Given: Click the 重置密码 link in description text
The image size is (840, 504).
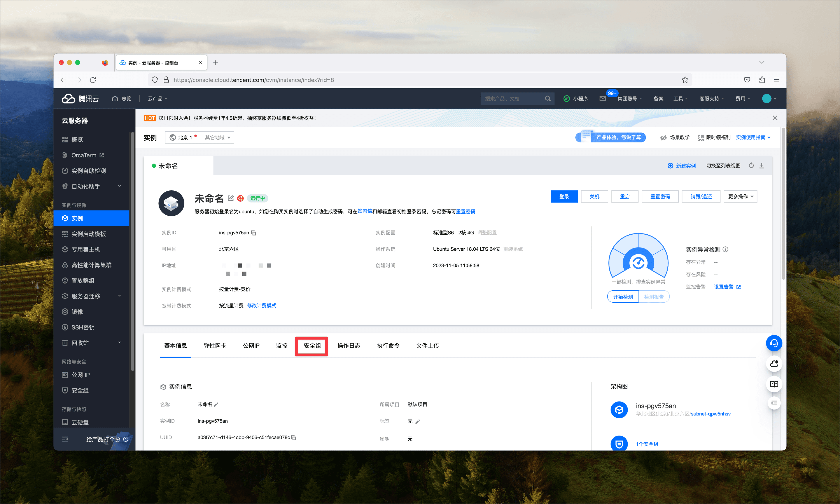Looking at the screenshot, I should tap(465, 212).
